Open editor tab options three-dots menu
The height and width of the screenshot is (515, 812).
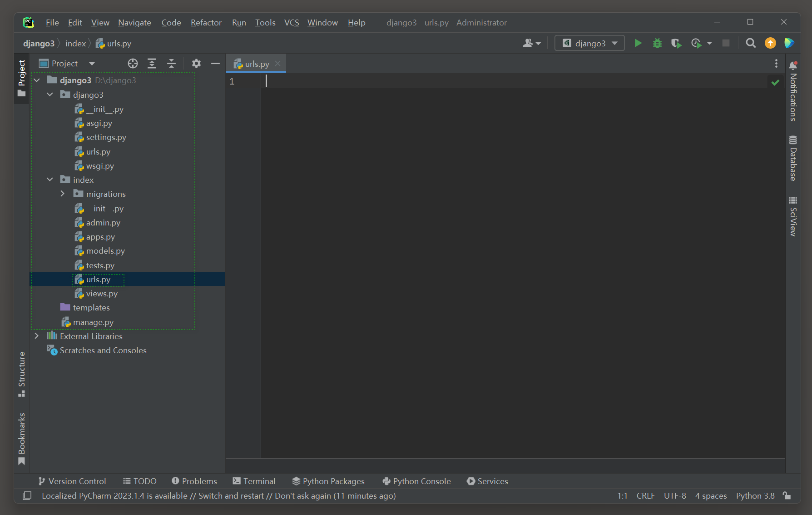[x=776, y=64]
